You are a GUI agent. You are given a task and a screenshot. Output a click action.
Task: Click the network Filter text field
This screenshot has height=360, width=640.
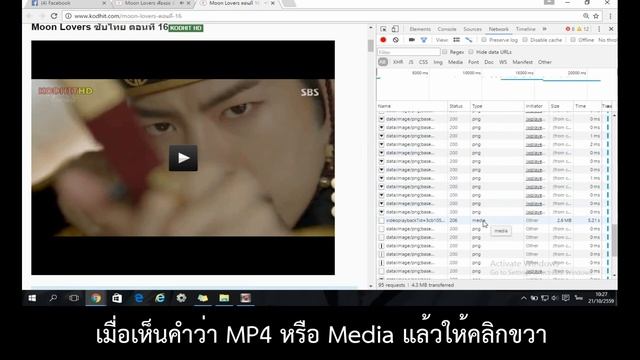409,52
